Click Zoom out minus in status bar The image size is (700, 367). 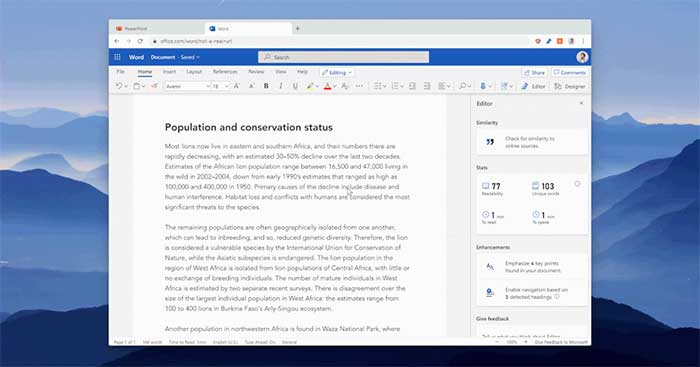coord(498,342)
